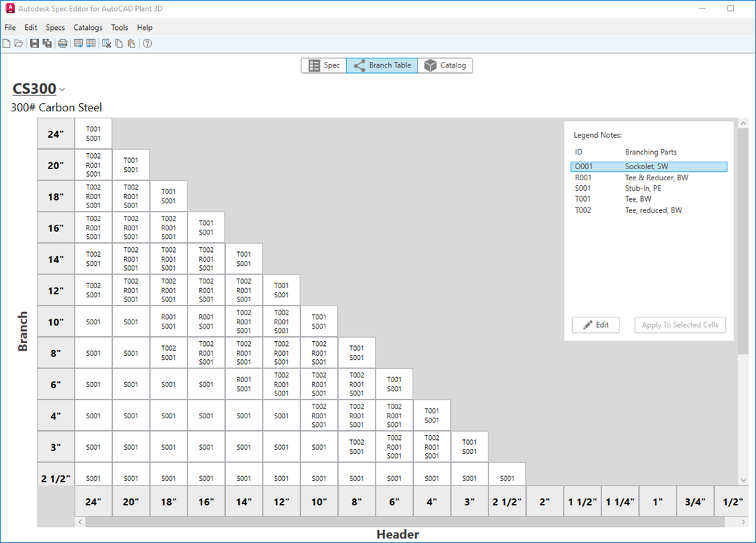Click Apply To Selected Cells button
The image size is (756, 543).
[x=680, y=324]
